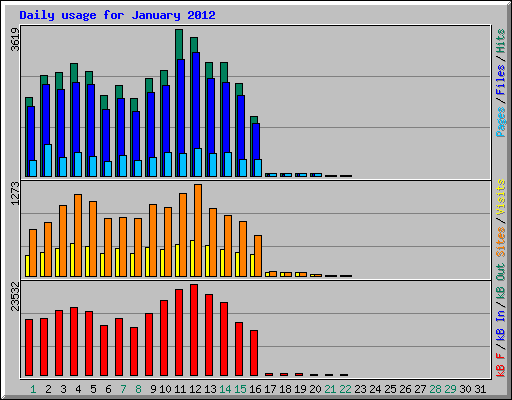
Task: Select day label '31' on the x-axis
Action: point(480,389)
